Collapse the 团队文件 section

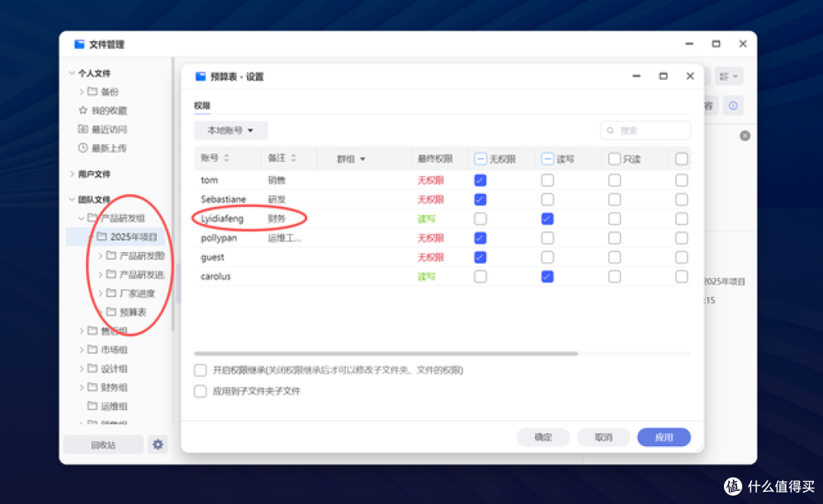pos(72,199)
